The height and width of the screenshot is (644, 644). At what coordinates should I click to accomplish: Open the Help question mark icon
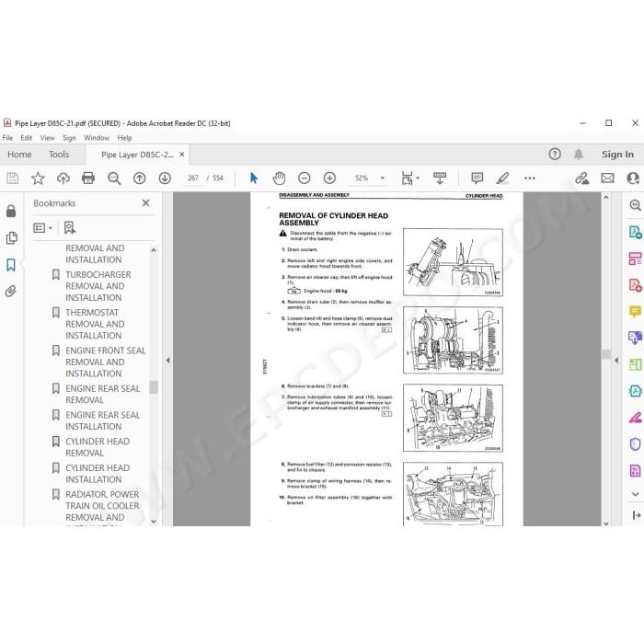[x=555, y=154]
